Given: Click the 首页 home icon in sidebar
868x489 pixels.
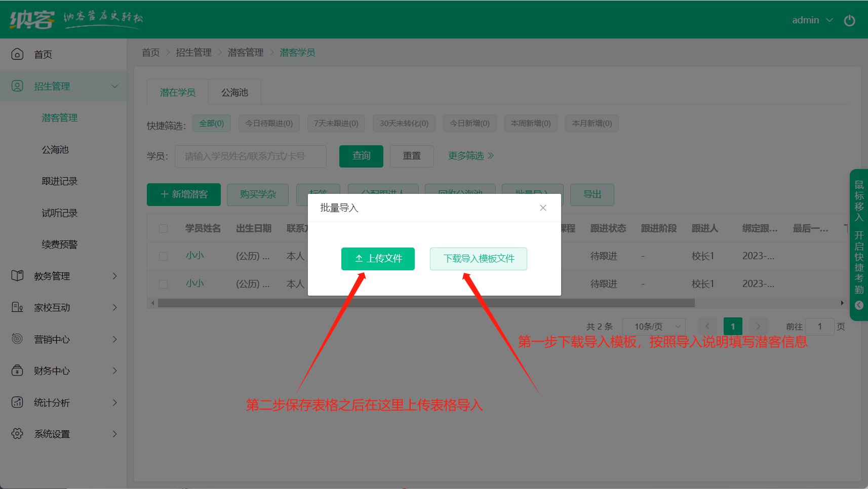Looking at the screenshot, I should pyautogui.click(x=17, y=54).
